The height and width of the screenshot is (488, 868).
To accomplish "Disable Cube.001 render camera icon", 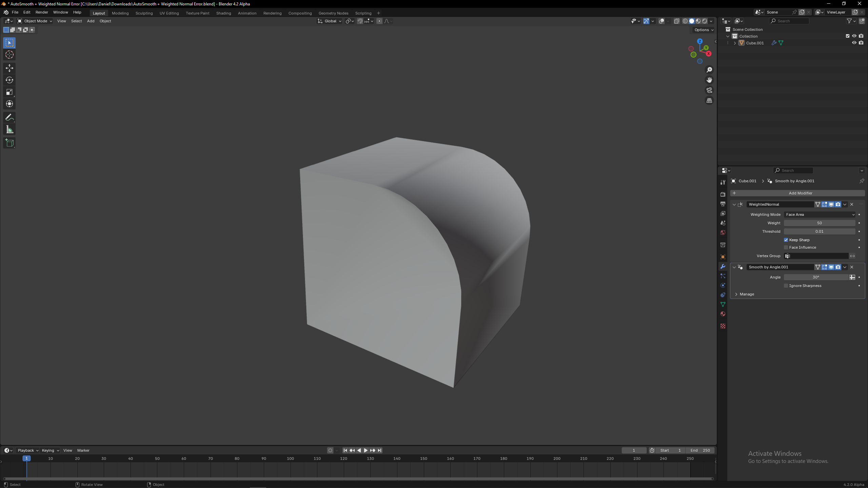I will pyautogui.click(x=861, y=43).
